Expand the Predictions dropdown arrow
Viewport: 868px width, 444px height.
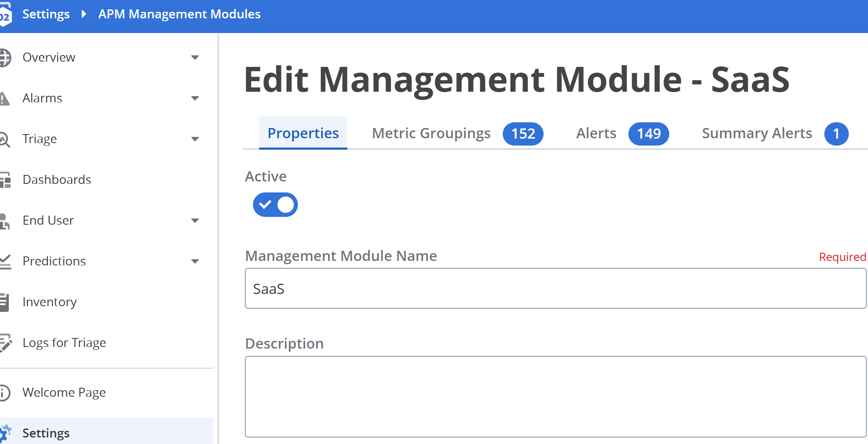195,261
